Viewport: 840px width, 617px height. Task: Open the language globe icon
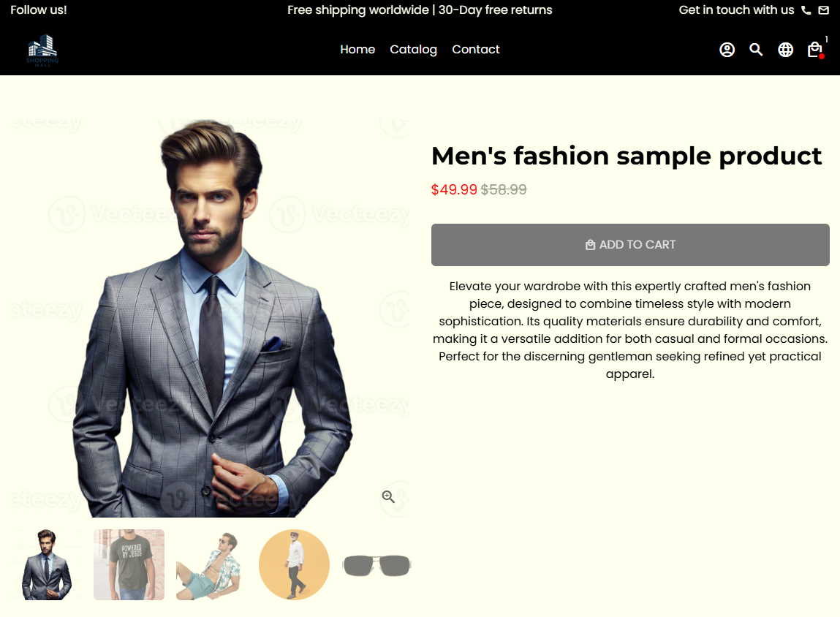point(785,50)
